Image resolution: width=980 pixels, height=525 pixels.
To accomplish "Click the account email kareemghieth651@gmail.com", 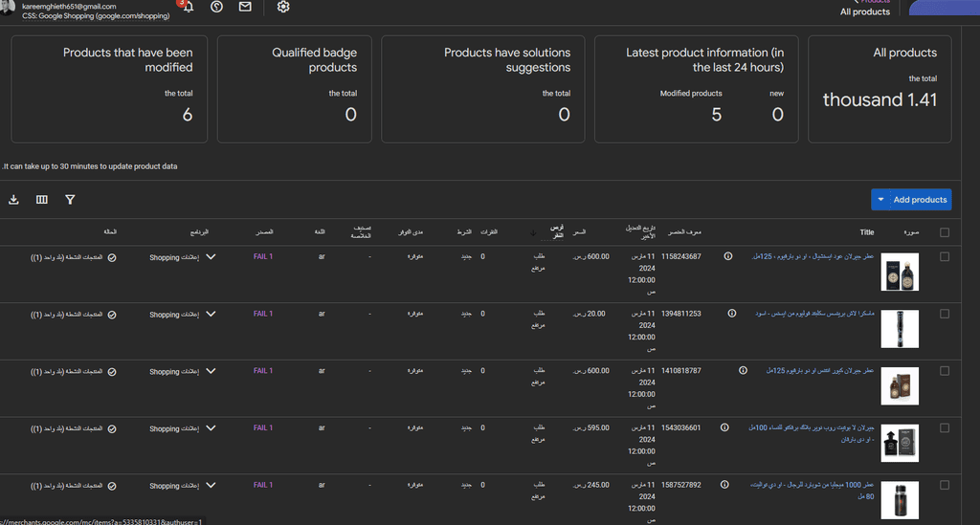I will click(x=69, y=7).
